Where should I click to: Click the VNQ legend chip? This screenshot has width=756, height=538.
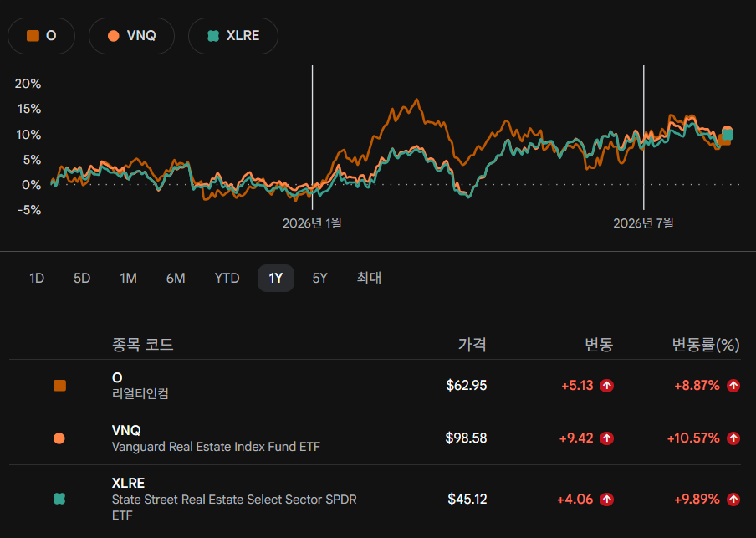coord(131,36)
